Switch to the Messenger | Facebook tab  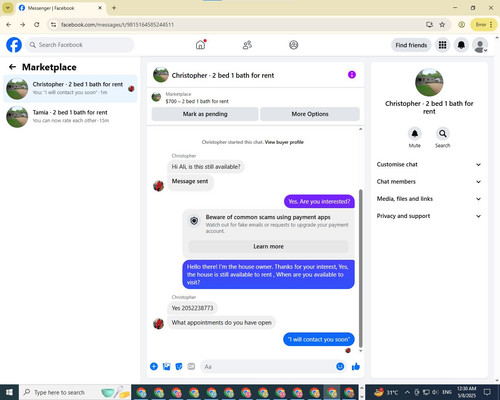tap(60, 8)
